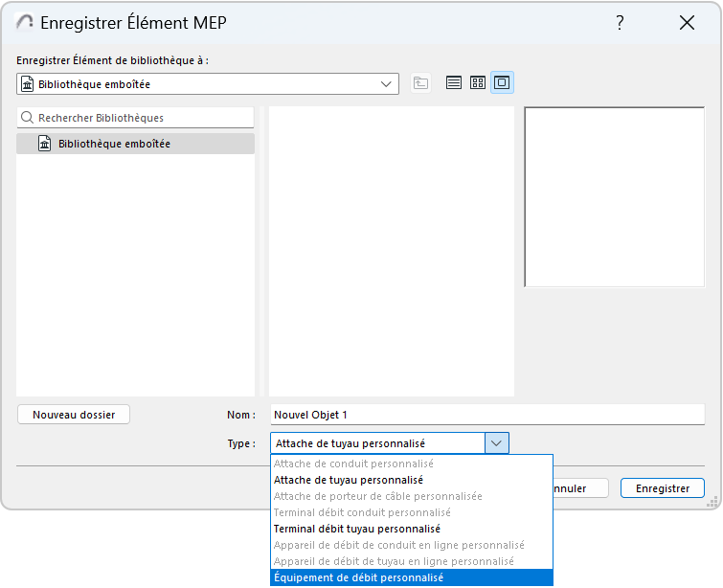Choose Terminal débit conduit personnalisé option

[x=412, y=512]
